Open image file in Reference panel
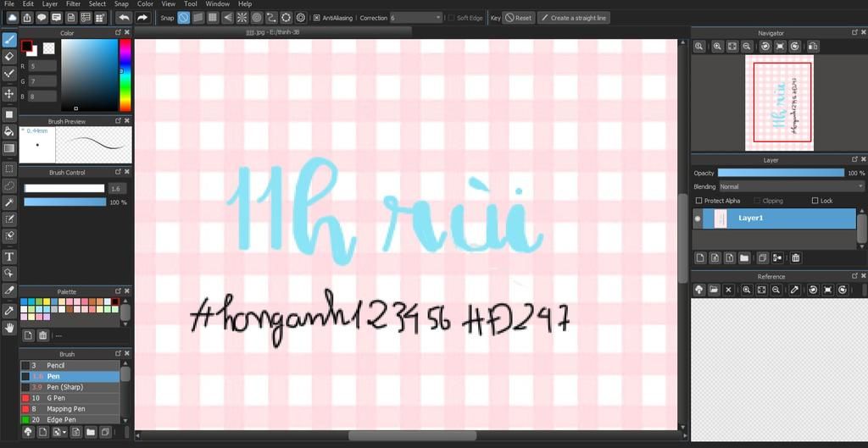The height and width of the screenshot is (448, 868). tap(714, 290)
